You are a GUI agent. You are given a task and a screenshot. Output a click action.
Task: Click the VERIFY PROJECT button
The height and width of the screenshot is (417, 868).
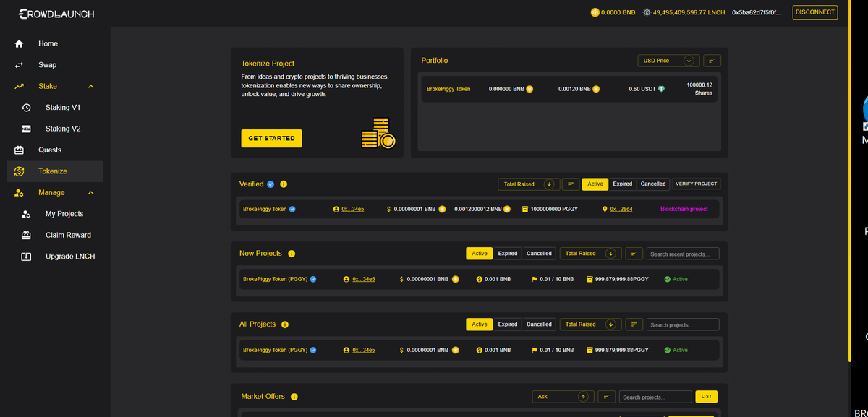click(x=697, y=184)
